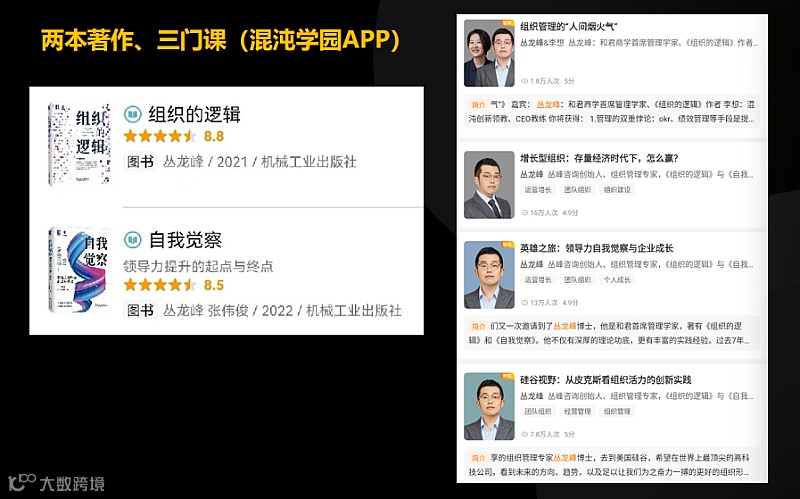Open the instructor thumbnail of 硅谷视野 course

pyautogui.click(x=489, y=407)
